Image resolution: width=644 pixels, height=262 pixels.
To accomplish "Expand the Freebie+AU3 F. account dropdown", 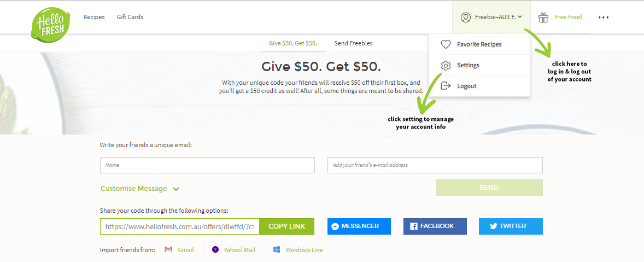I will (491, 18).
